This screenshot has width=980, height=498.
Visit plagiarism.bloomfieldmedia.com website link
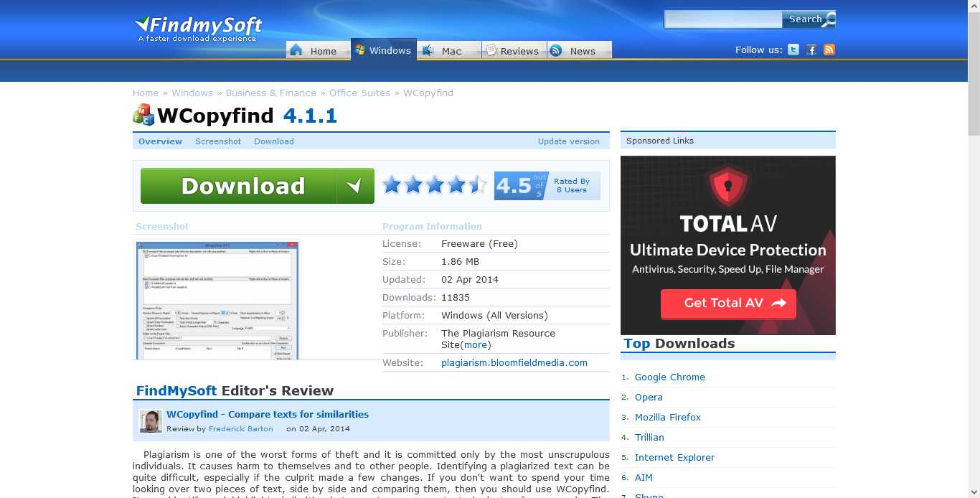click(x=514, y=362)
